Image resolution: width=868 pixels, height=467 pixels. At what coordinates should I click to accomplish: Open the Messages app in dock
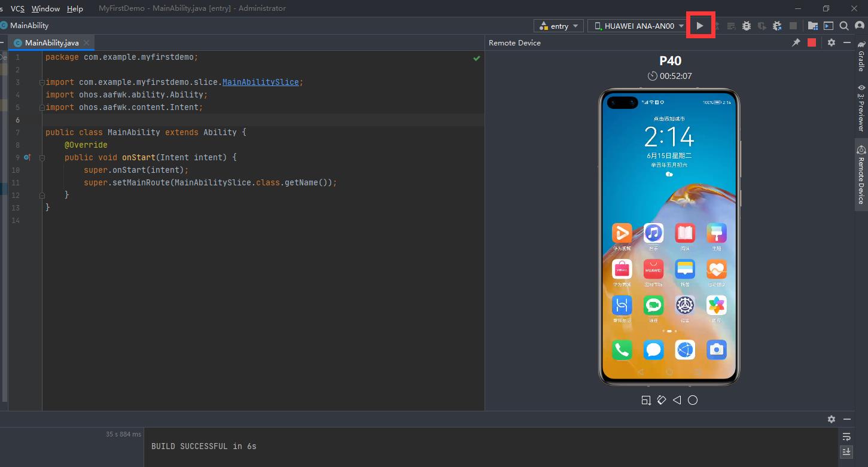click(653, 349)
